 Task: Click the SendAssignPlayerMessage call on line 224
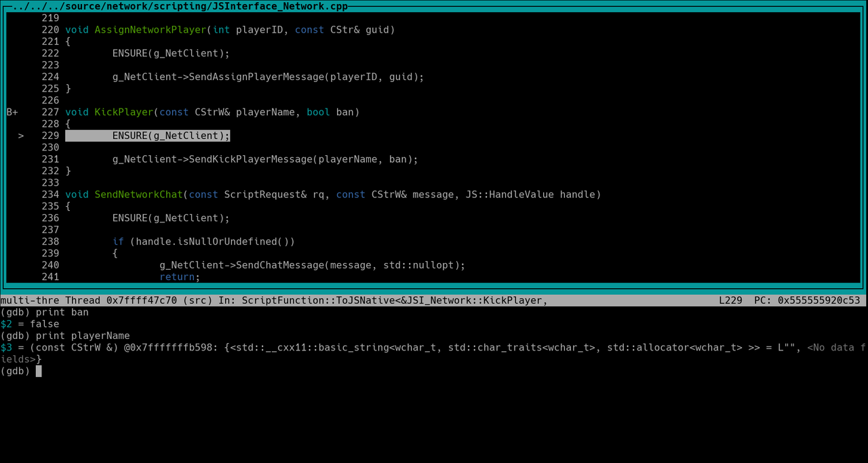pyautogui.click(x=256, y=77)
